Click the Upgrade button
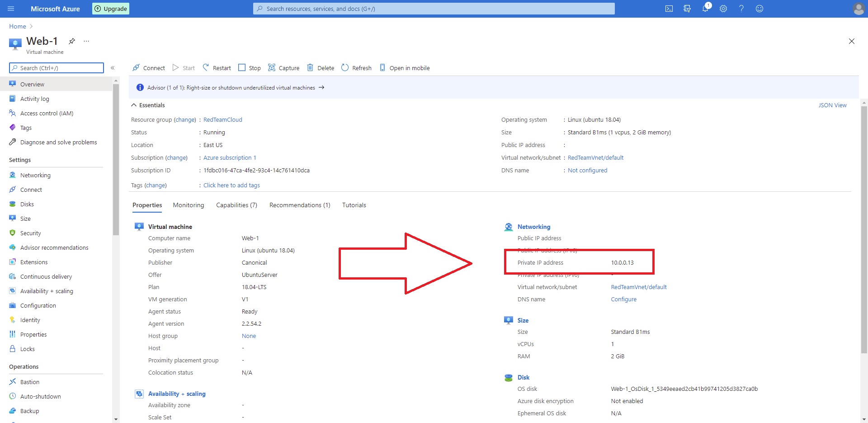The height and width of the screenshot is (423, 868). pos(111,9)
